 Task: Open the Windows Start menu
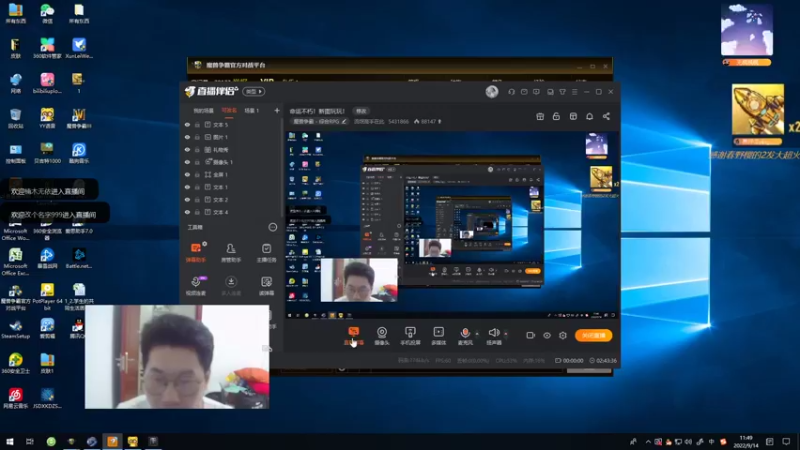point(10,442)
